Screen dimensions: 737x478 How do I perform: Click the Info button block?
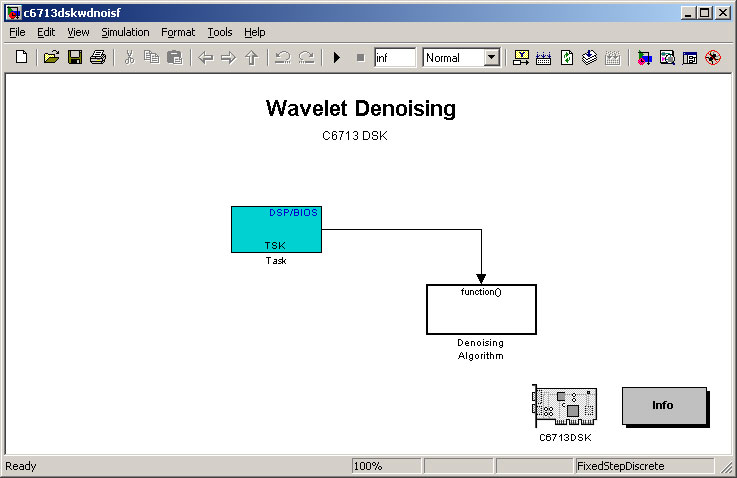pos(664,405)
